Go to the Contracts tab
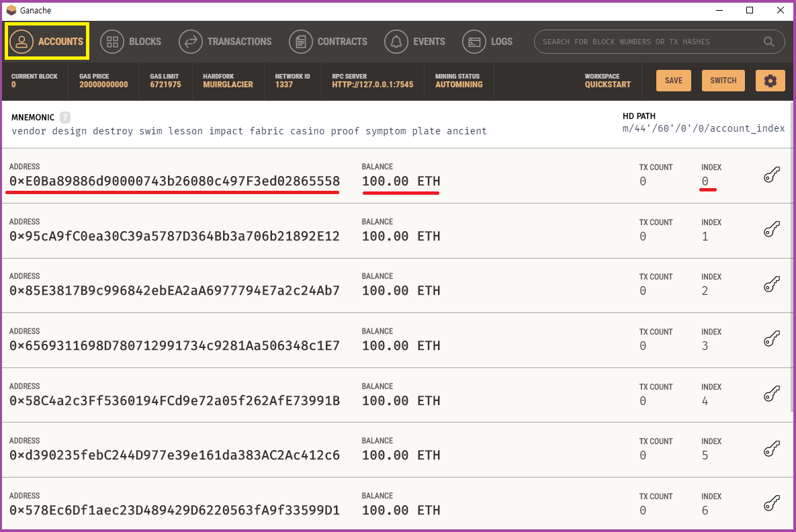The height and width of the screenshot is (532, 796). pos(328,42)
